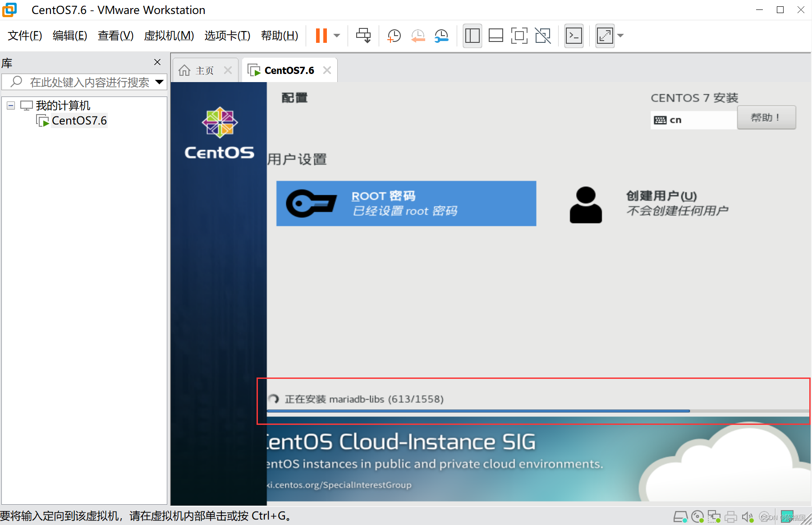Click the stretch guest display icon

tap(605, 36)
